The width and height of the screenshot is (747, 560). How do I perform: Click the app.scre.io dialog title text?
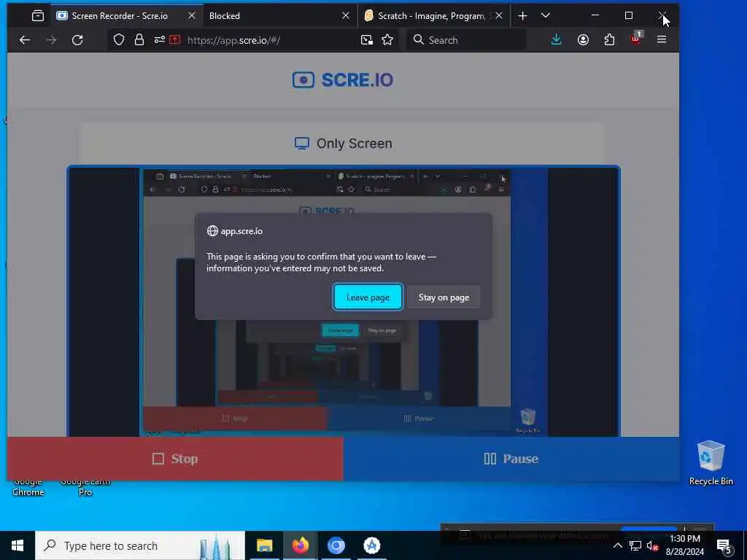241,231
